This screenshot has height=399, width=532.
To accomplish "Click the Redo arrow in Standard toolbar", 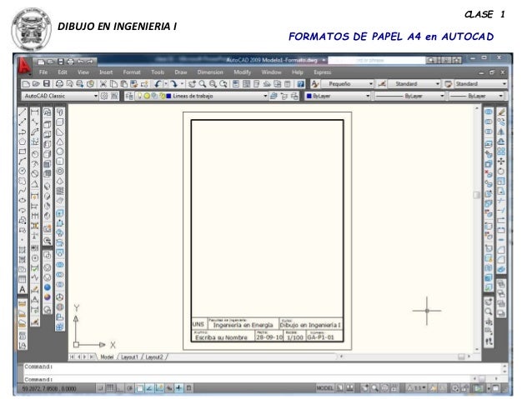I will (173, 84).
